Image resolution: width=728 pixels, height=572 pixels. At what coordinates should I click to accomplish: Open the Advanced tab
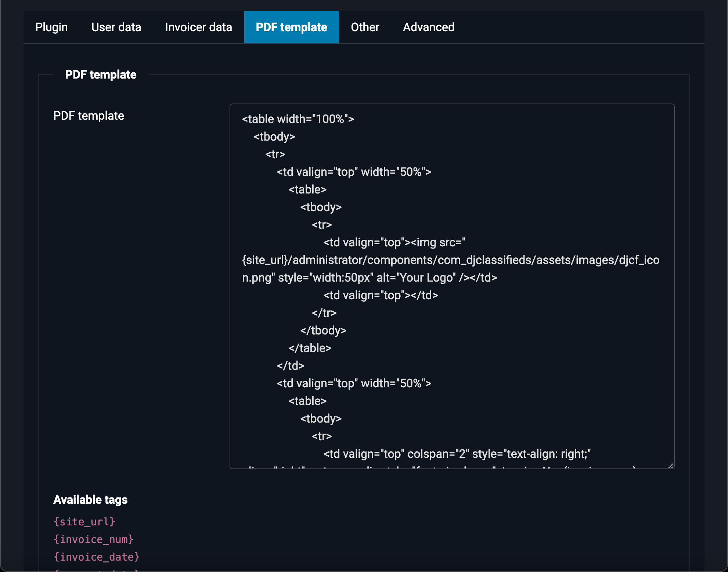tap(429, 27)
